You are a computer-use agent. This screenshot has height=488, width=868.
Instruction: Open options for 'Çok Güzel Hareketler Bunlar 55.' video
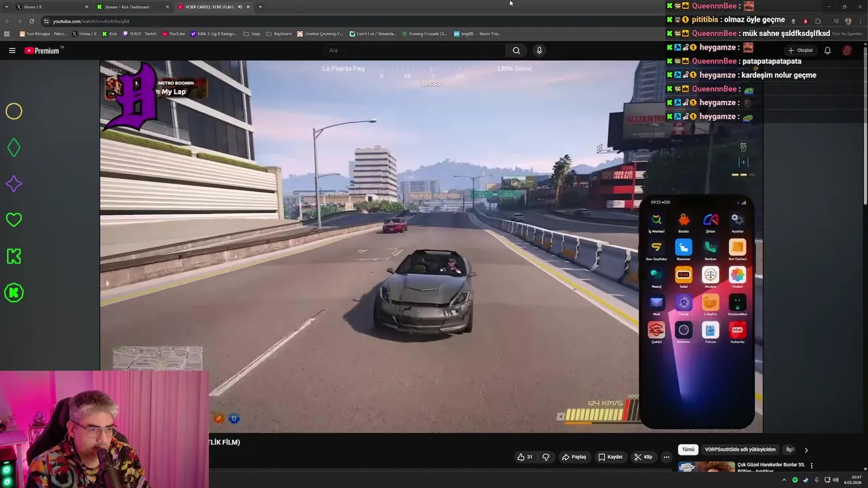coord(811,466)
